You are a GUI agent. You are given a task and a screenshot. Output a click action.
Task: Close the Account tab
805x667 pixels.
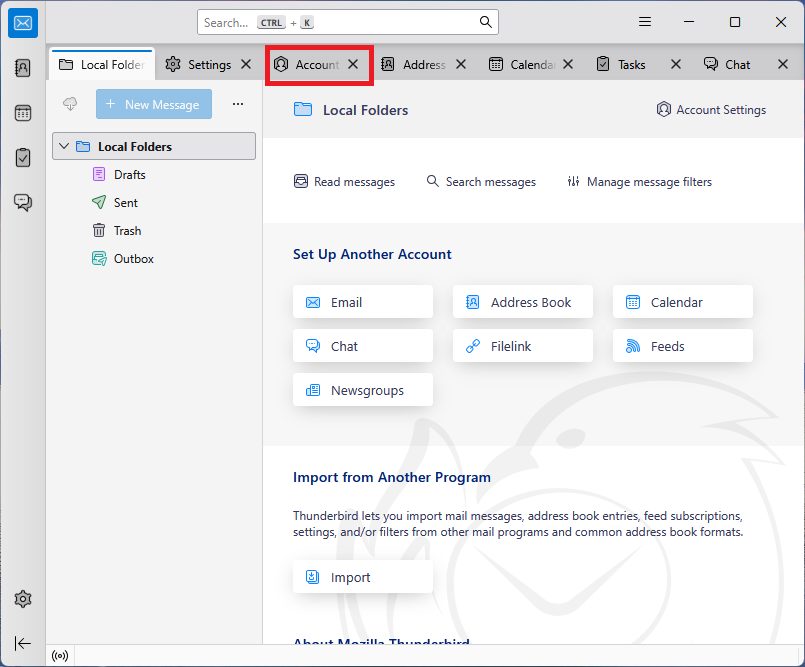point(353,64)
